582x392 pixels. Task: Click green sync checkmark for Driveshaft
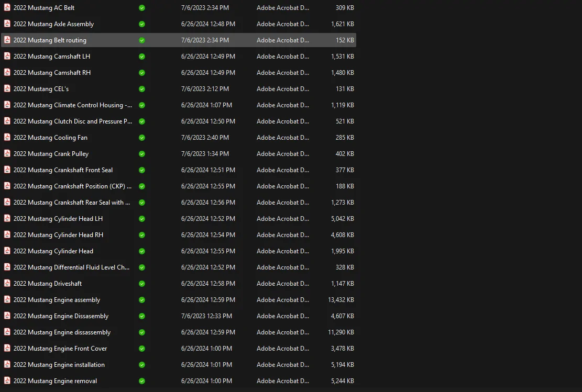point(142,284)
